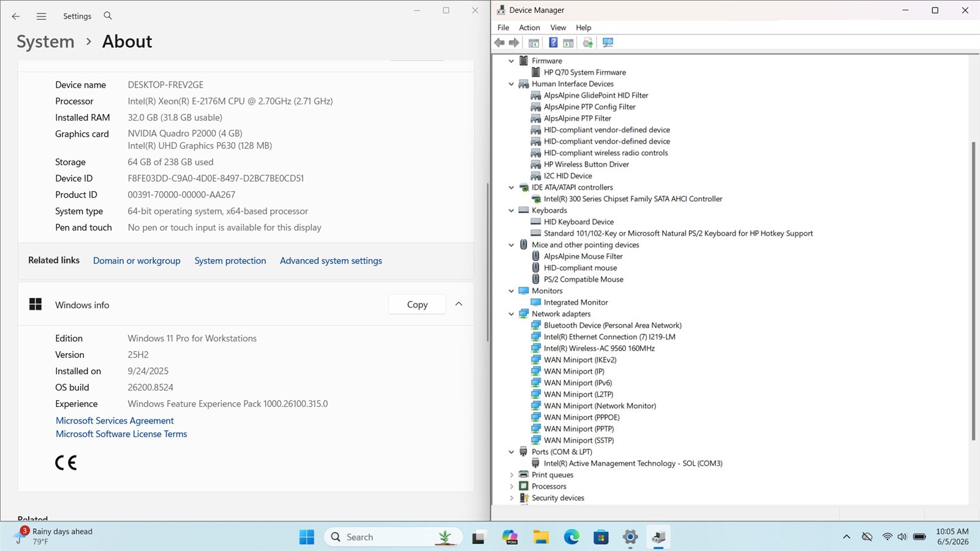This screenshot has width=980, height=551.
Task: Collapse the Windows info section chevron
Action: click(459, 304)
